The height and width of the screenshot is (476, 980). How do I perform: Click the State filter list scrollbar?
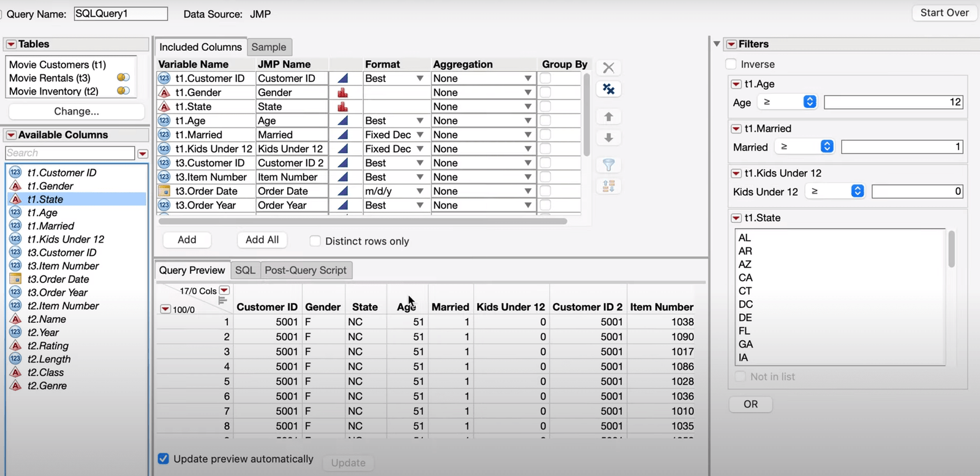pos(951,249)
